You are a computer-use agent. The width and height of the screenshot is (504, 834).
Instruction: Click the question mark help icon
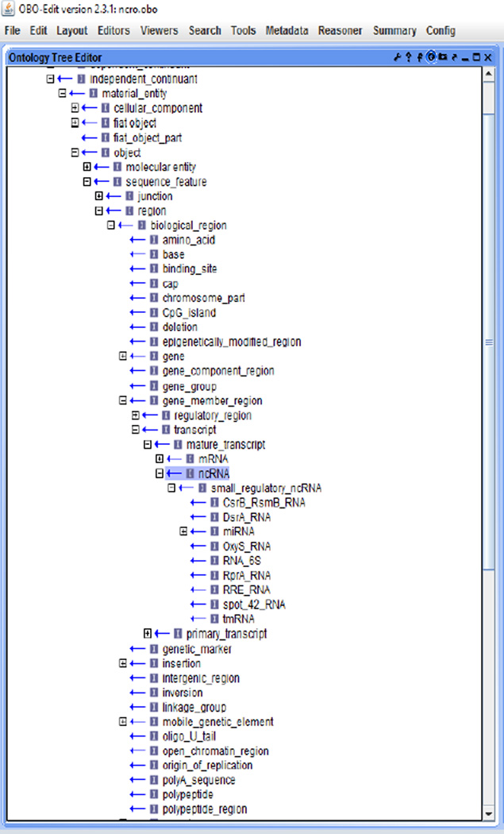coord(409,57)
